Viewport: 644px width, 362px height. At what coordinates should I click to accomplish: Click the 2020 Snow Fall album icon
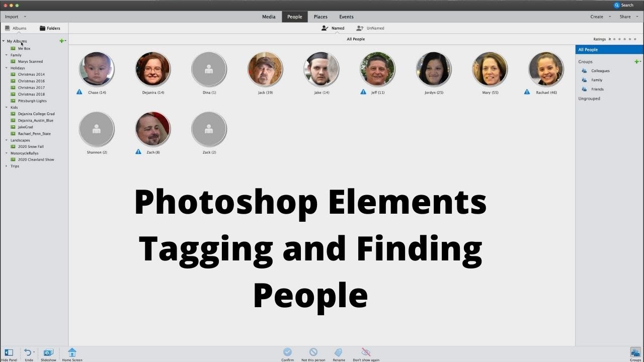(13, 146)
